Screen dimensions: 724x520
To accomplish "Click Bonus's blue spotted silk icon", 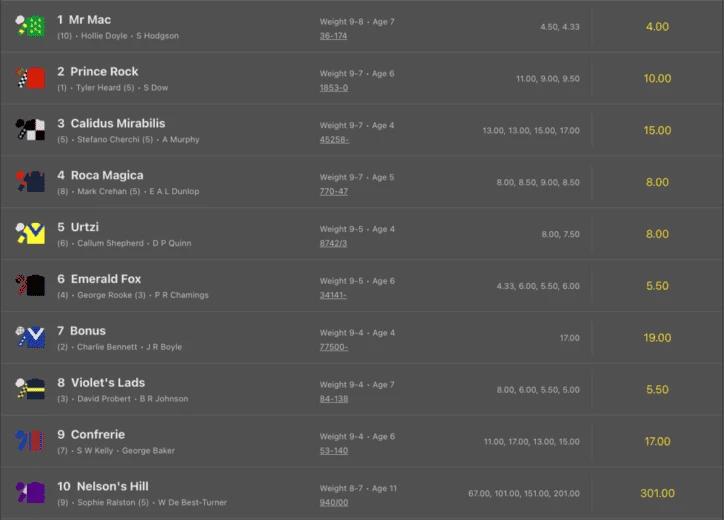I will click(x=30, y=337).
